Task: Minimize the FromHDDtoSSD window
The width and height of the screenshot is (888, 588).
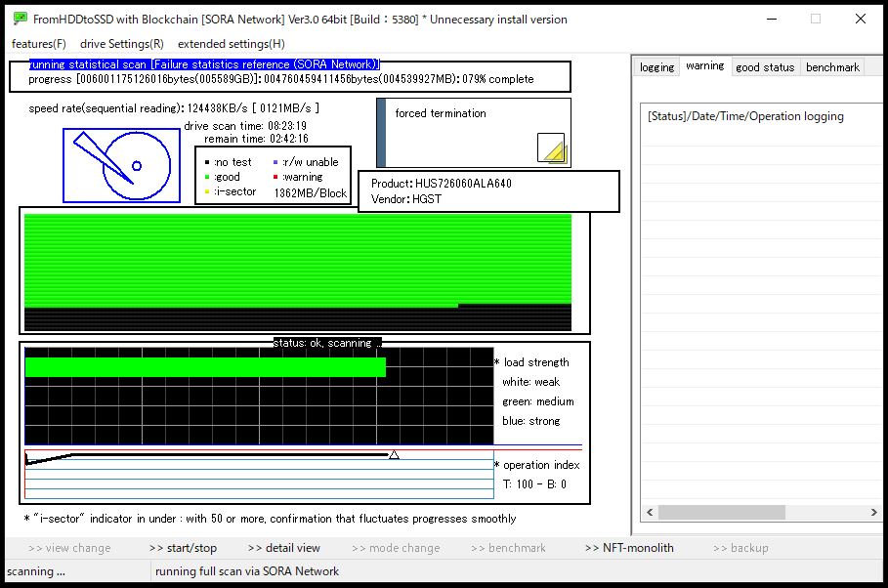Action: click(x=772, y=19)
